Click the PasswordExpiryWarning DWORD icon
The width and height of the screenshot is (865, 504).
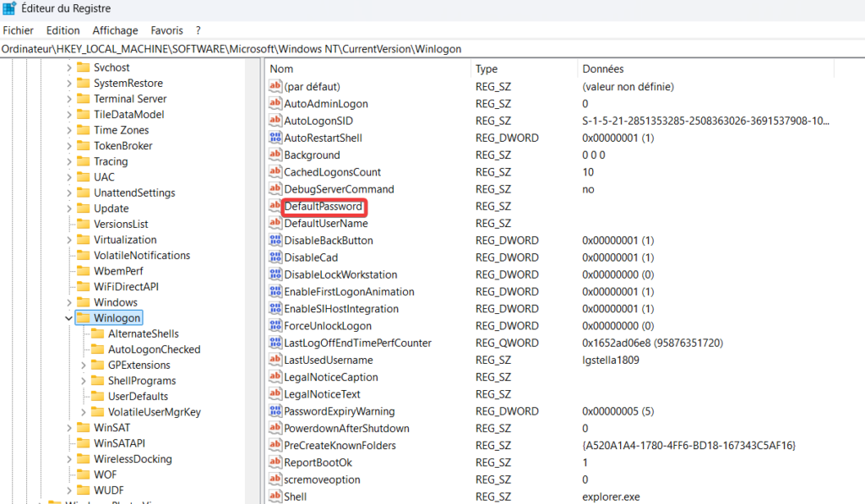pos(275,411)
